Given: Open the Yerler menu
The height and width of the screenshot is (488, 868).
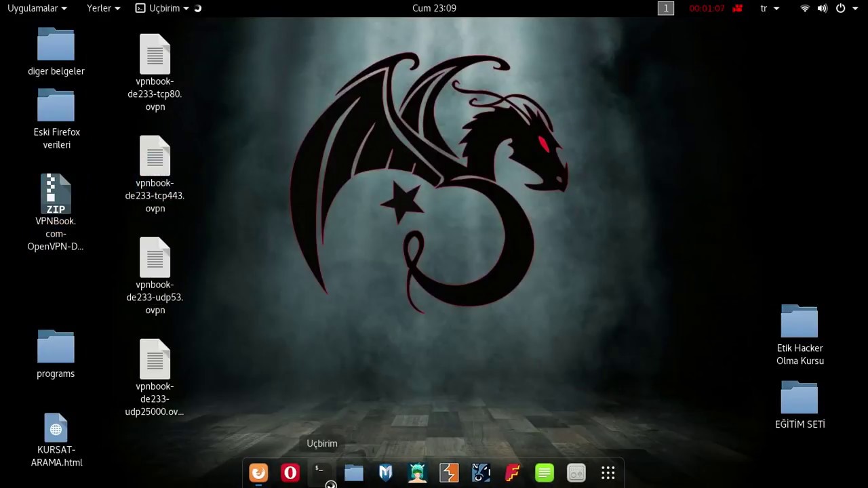Looking at the screenshot, I should click(104, 8).
